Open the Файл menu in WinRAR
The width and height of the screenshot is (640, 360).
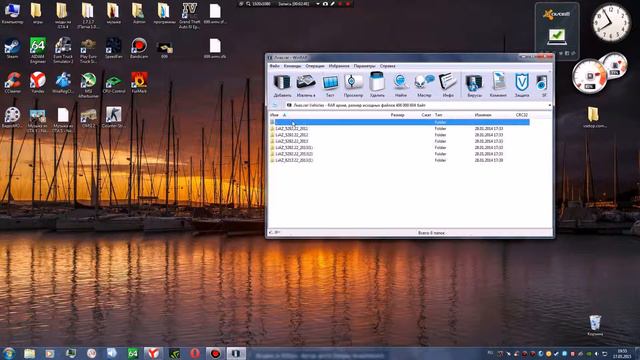click(275, 66)
